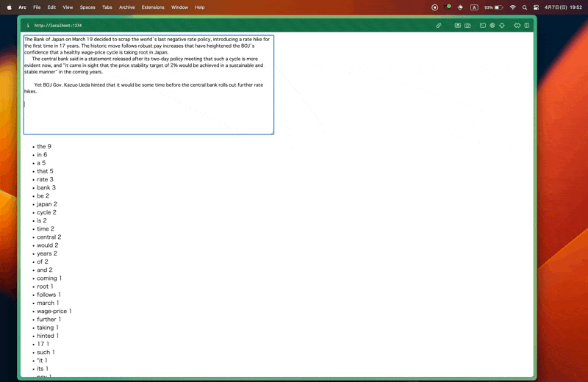Open Control Center in the menu bar

click(x=537, y=7)
